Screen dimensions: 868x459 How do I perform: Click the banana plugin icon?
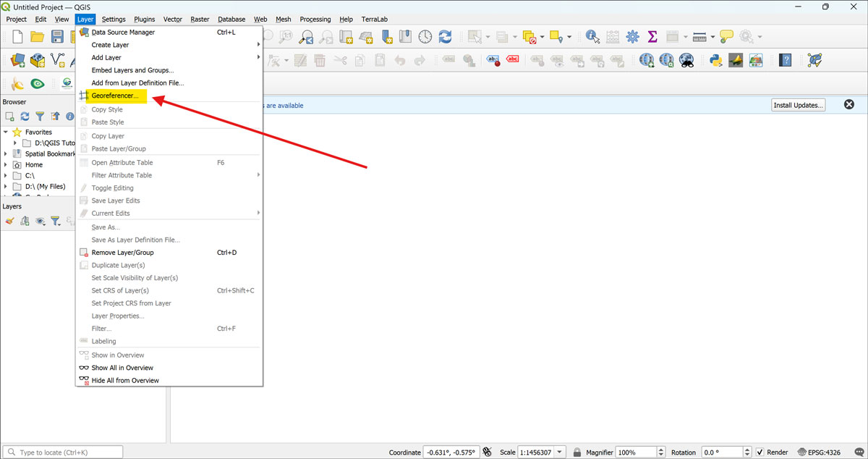click(x=17, y=84)
